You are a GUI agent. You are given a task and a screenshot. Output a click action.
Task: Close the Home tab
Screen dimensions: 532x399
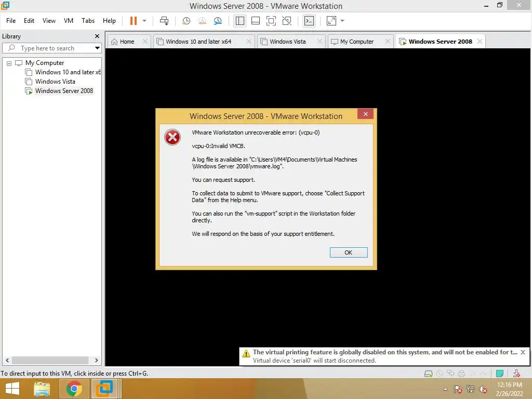pos(145,41)
